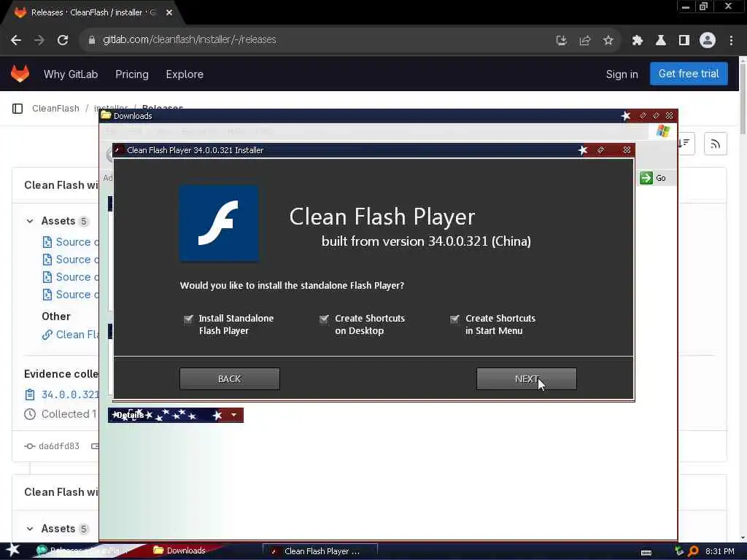Minimize the Clean Flash installer star button

[583, 150]
